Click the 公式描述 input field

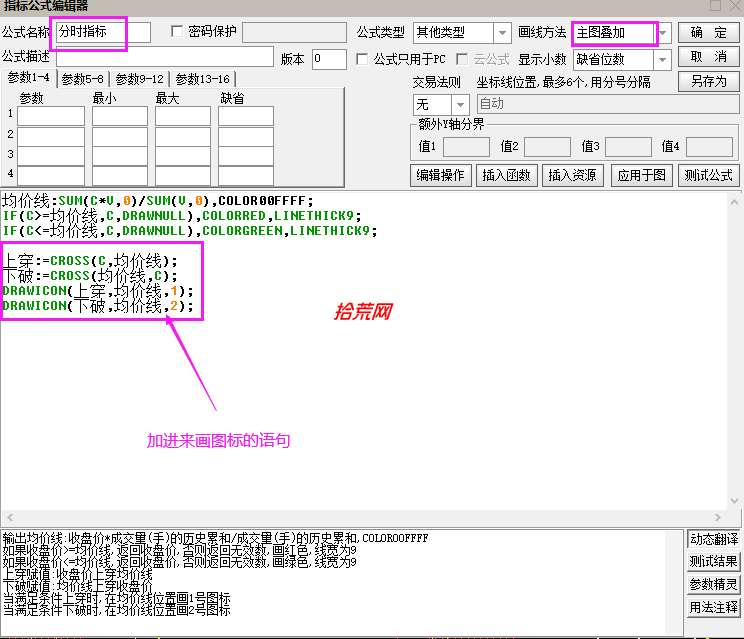[x=165, y=57]
